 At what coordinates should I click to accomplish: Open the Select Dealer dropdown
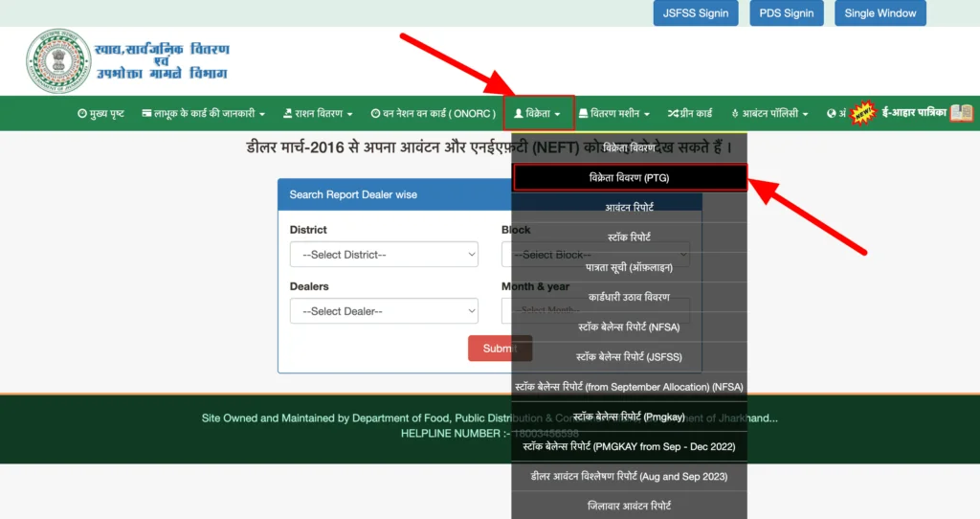pyautogui.click(x=384, y=311)
